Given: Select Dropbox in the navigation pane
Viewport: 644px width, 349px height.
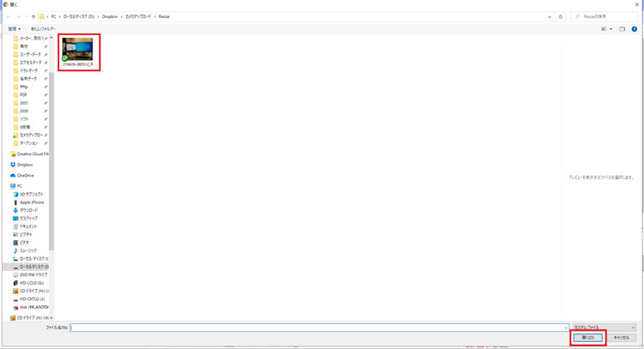Looking at the screenshot, I should [x=24, y=165].
